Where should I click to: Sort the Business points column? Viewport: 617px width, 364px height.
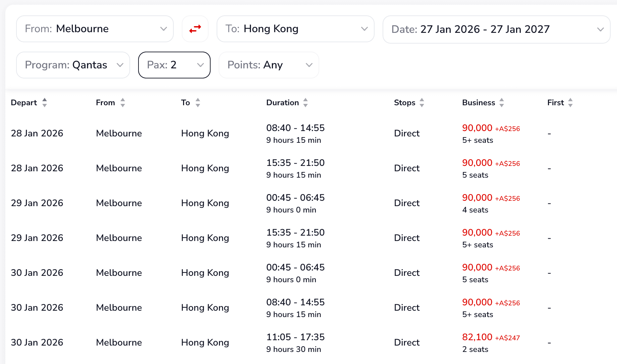502,103
